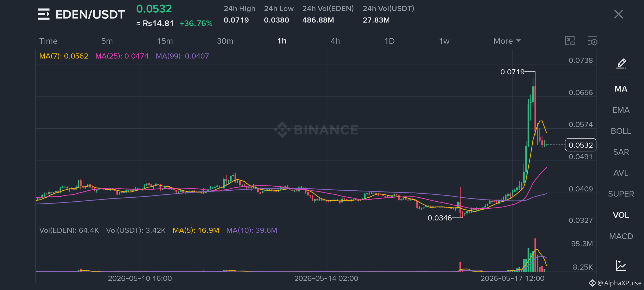Select the 30m interval

click(x=225, y=41)
